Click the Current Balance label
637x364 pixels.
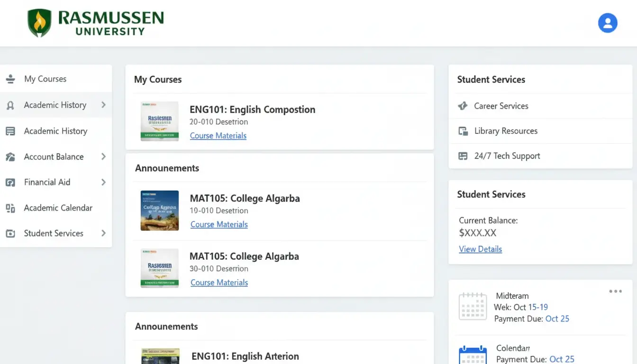tap(488, 220)
